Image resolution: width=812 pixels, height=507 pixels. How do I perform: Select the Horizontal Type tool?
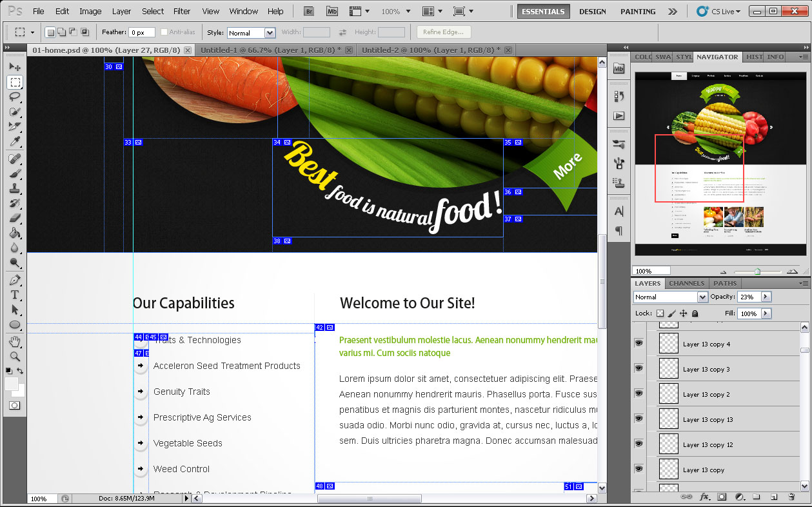[x=15, y=295]
